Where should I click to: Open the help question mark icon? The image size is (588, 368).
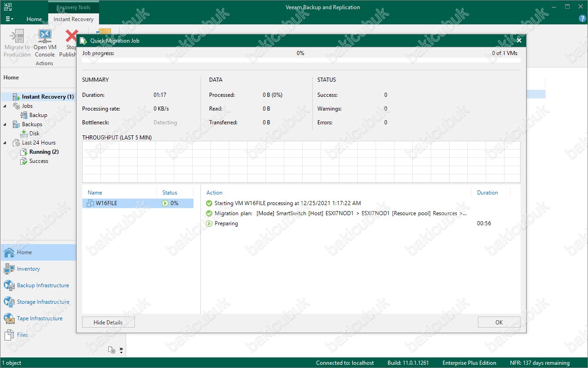point(582,19)
